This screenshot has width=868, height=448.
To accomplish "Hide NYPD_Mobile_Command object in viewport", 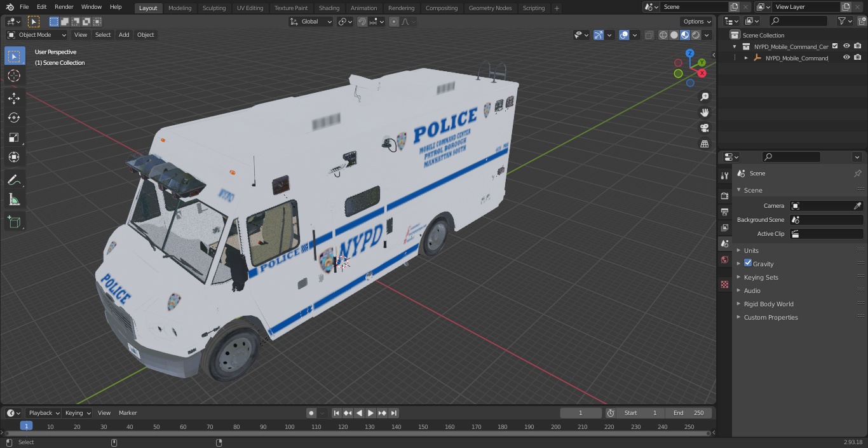I will click(x=846, y=57).
